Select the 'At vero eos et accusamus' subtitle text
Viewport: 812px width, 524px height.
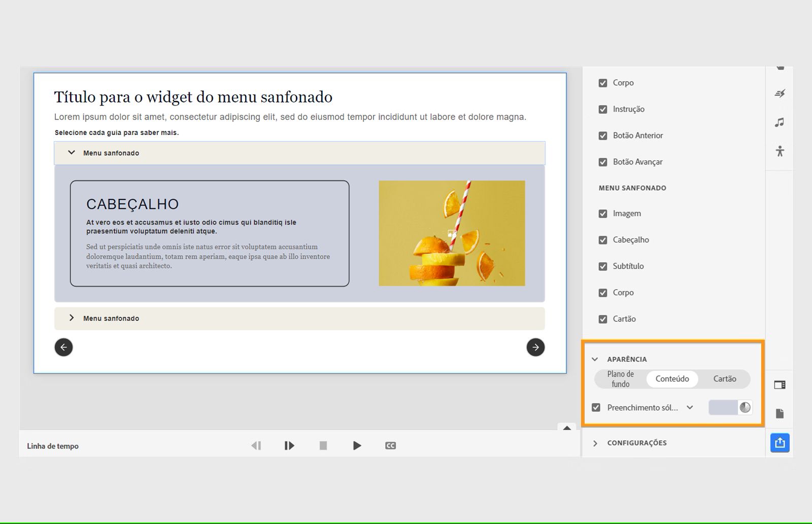click(191, 227)
